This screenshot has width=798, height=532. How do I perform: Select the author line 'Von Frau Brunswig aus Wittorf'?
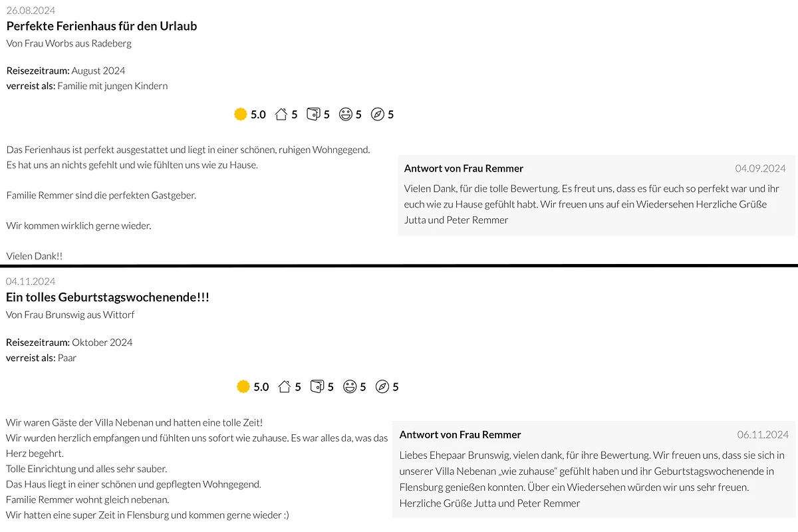point(70,315)
